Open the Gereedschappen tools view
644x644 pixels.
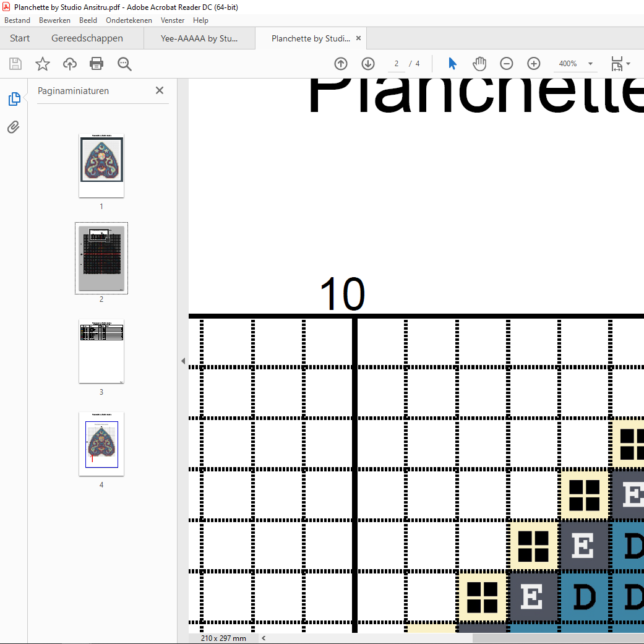(87, 38)
